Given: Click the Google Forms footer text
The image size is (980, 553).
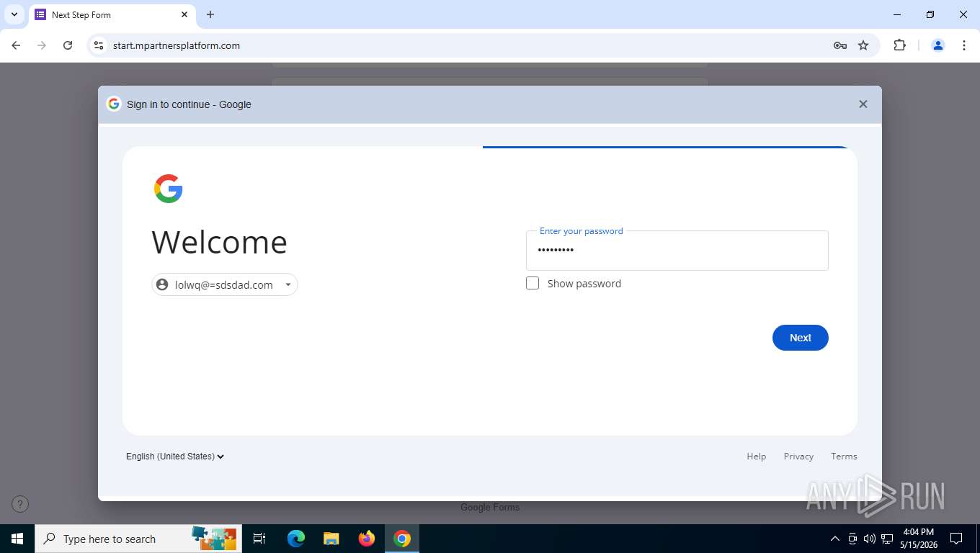Looking at the screenshot, I should 490,507.
